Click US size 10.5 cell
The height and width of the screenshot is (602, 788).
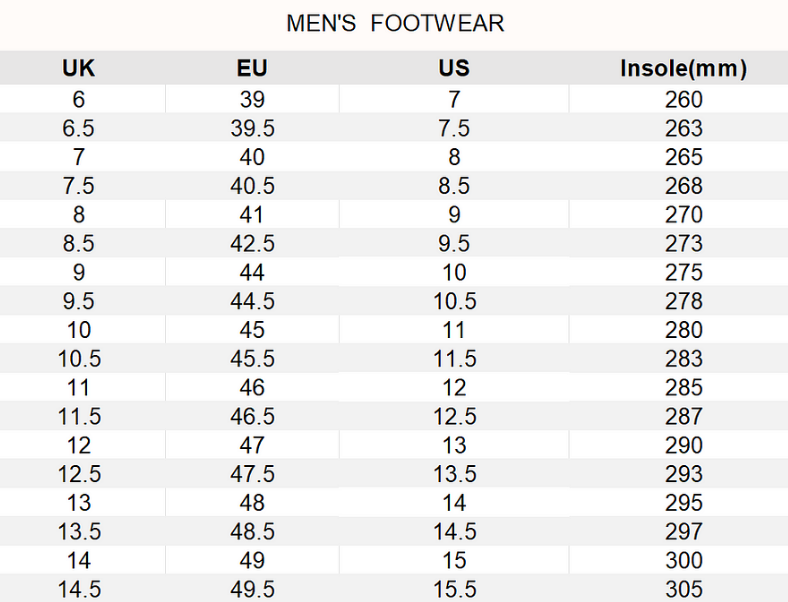coord(454,301)
